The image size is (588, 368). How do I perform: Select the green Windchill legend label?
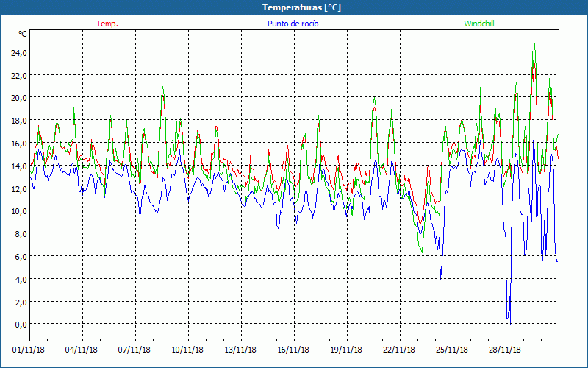(479, 24)
